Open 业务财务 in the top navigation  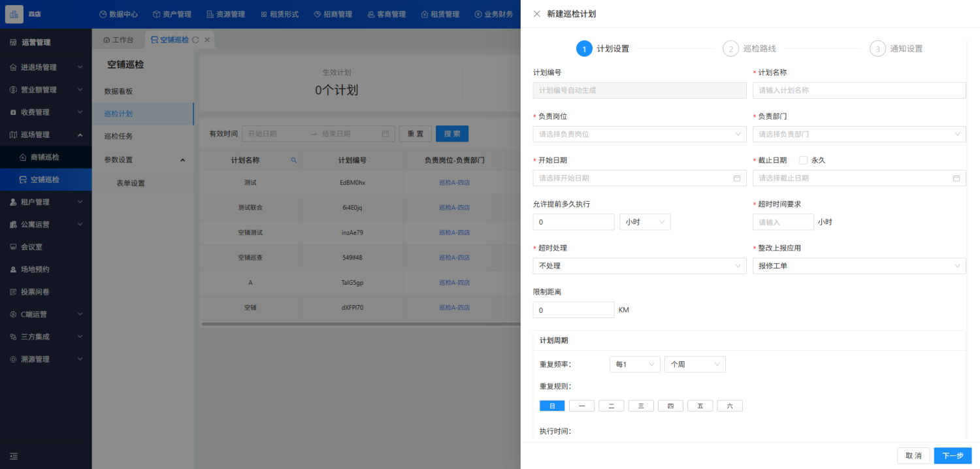point(493,14)
